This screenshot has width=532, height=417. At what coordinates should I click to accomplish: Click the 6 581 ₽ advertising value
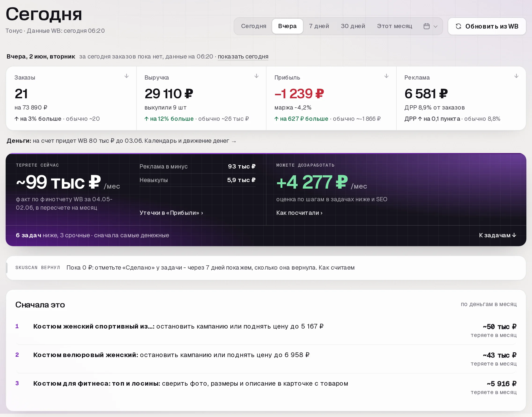tap(426, 94)
